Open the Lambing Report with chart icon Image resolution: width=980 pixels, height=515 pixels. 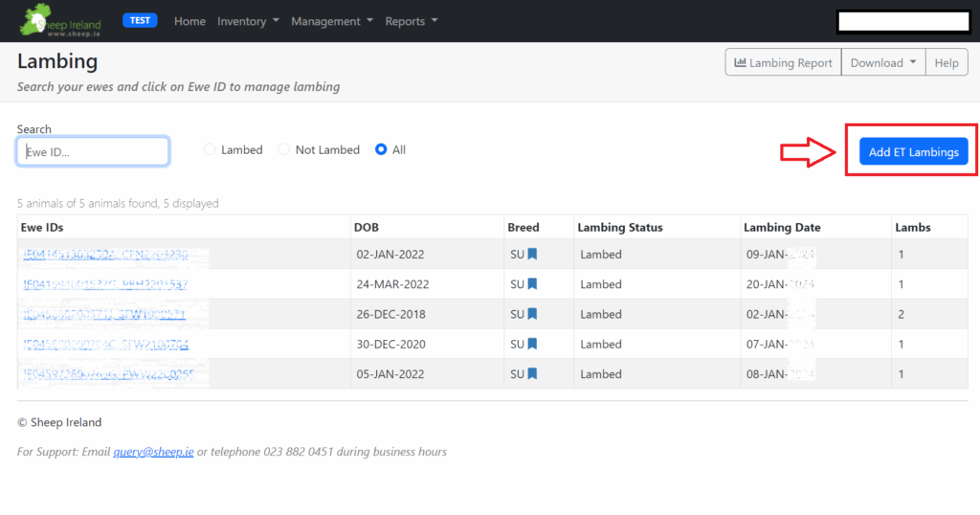(x=783, y=63)
